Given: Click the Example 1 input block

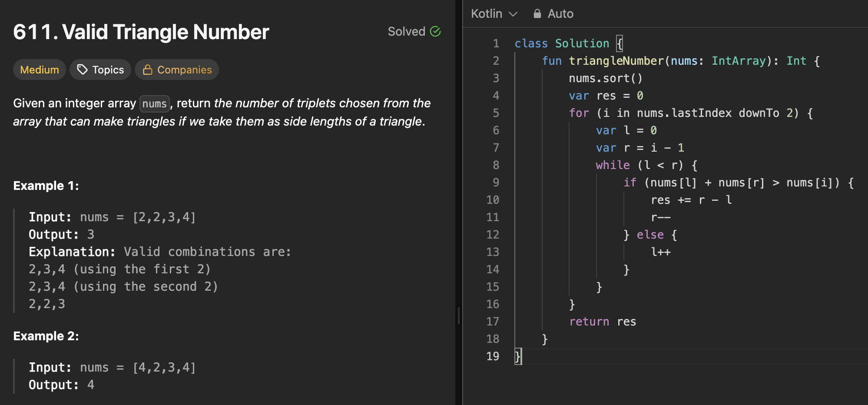Looking at the screenshot, I should pyautogui.click(x=112, y=217).
